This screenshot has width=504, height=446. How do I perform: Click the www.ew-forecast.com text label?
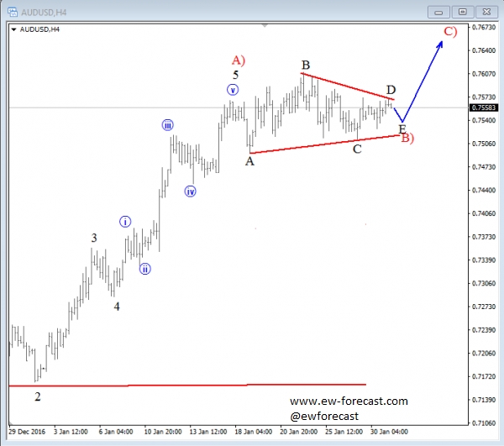[x=349, y=401]
